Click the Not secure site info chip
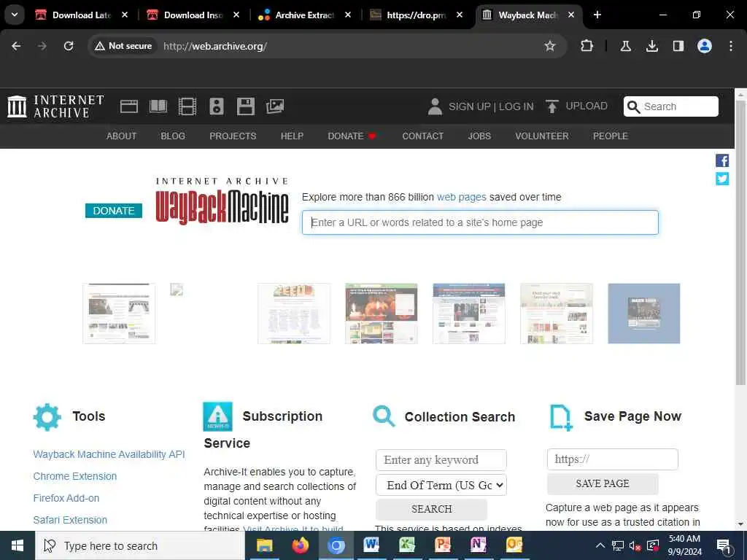Image resolution: width=747 pixels, height=560 pixels. [x=123, y=46]
